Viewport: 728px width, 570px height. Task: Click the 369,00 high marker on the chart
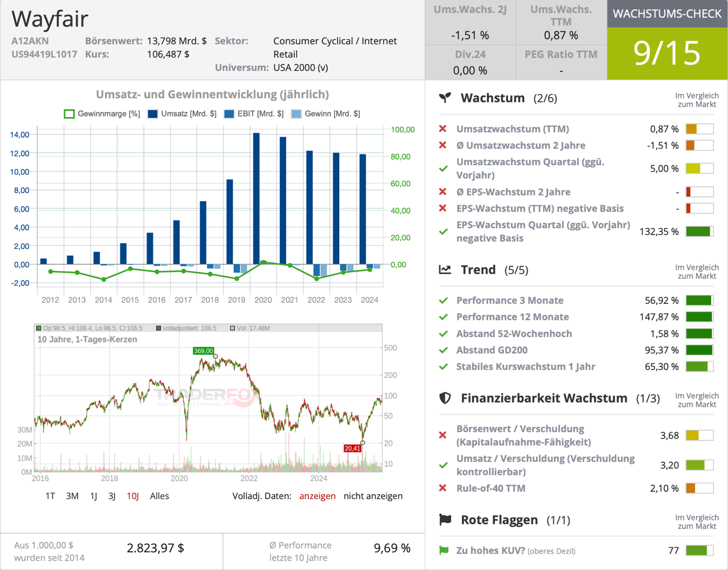[x=202, y=351]
